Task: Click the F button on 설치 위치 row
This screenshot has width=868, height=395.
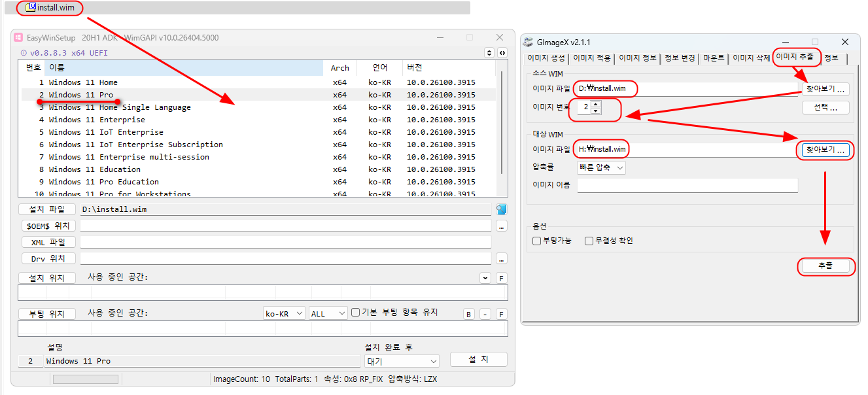Action: pos(502,278)
